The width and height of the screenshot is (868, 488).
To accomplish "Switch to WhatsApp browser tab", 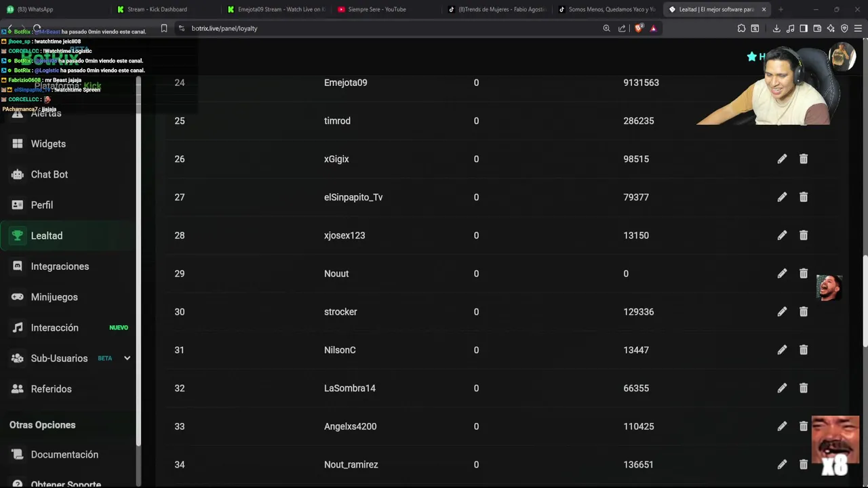I will click(54, 9).
